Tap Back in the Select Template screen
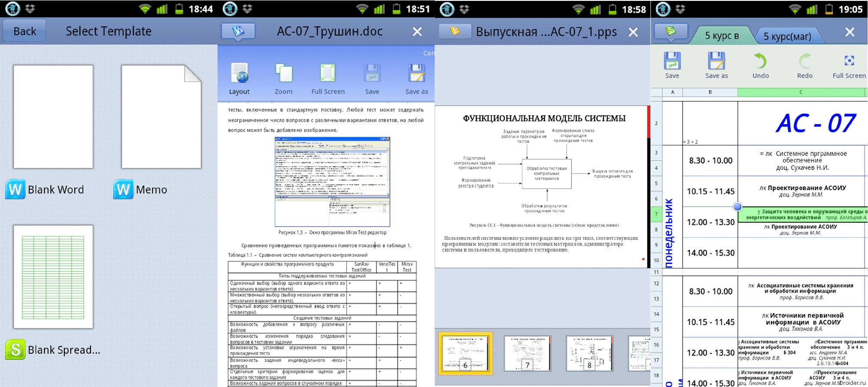Screen dimensions: 868x387 tap(25, 31)
